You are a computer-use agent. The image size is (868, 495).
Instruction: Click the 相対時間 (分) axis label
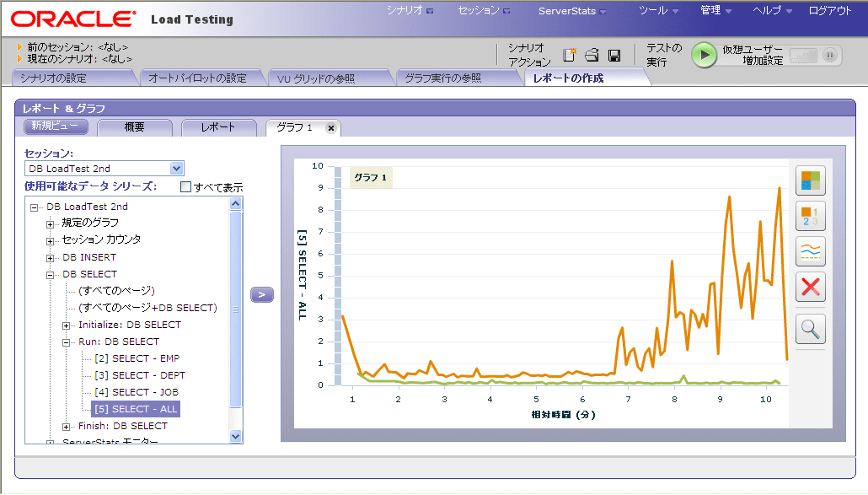click(x=563, y=414)
